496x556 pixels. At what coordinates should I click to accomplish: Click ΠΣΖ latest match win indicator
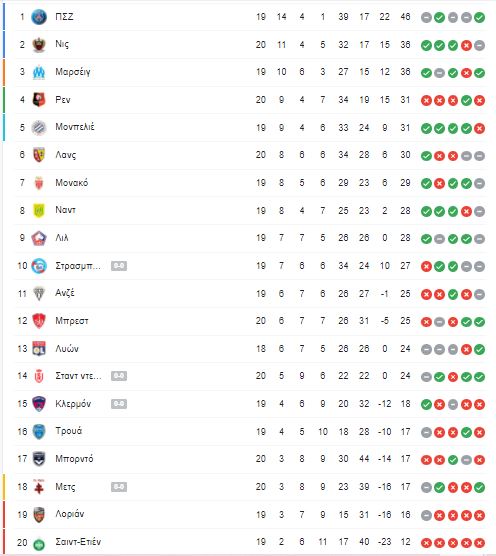click(x=479, y=17)
